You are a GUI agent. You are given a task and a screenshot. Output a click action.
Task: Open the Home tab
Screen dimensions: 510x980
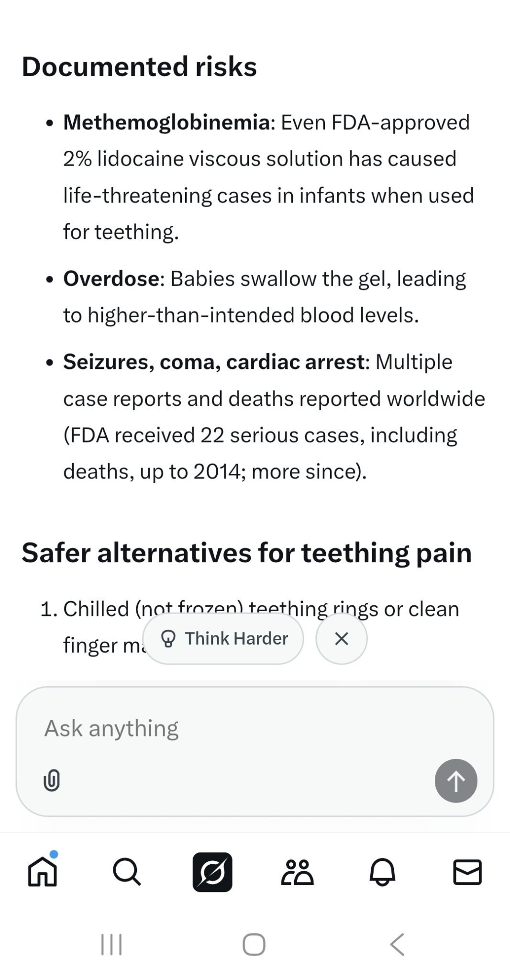[x=43, y=872]
